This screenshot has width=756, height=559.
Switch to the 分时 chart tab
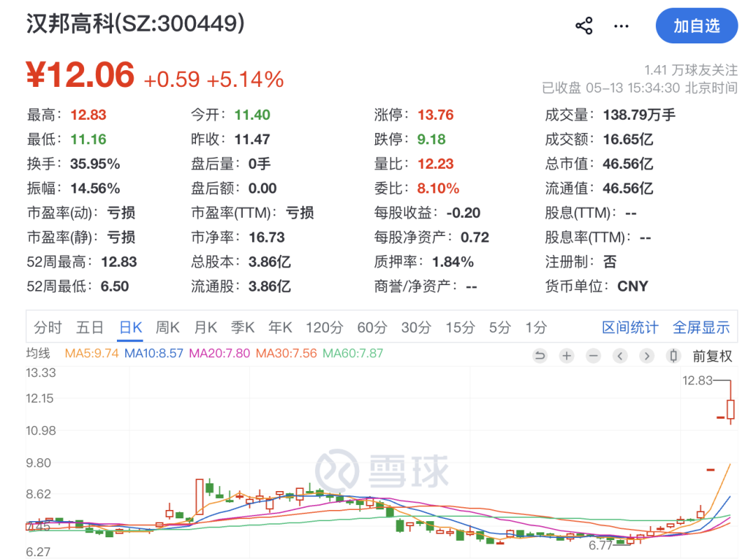48,328
